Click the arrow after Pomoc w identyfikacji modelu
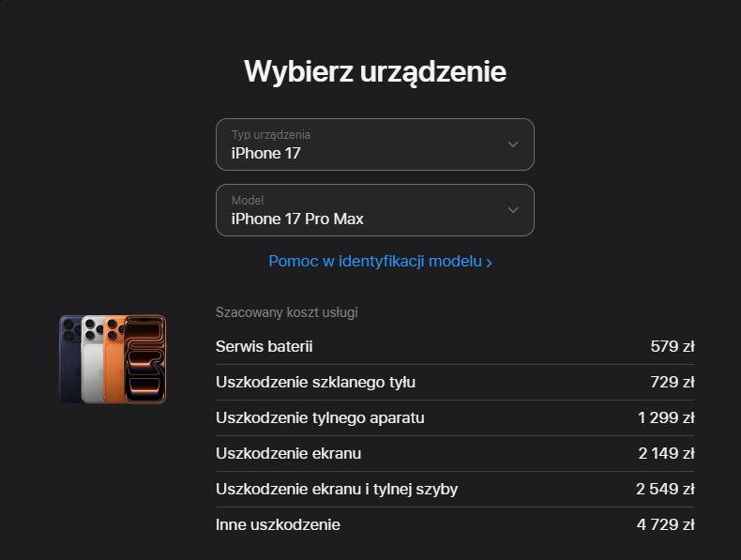This screenshot has height=560, width=741. pyautogui.click(x=489, y=263)
